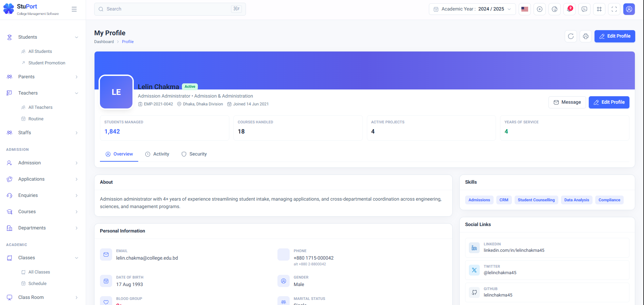Switch to the Overview tab
Image resolution: width=644 pixels, height=305 pixels.
coord(119,154)
